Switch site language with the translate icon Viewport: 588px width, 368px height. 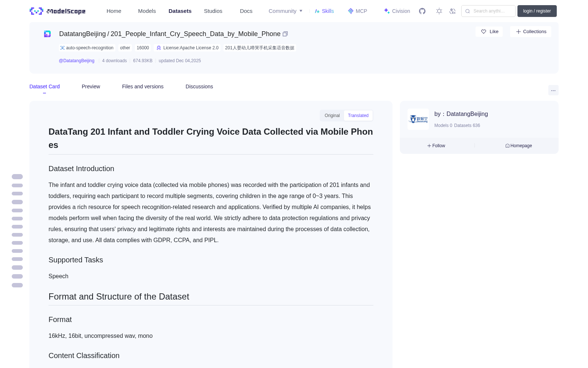(453, 11)
